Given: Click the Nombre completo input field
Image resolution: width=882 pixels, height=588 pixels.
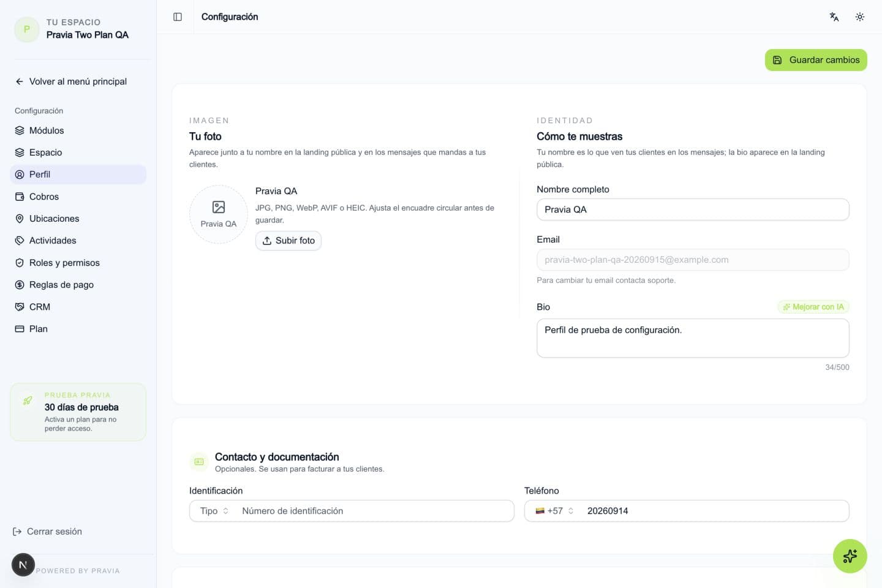Looking at the screenshot, I should coord(693,209).
